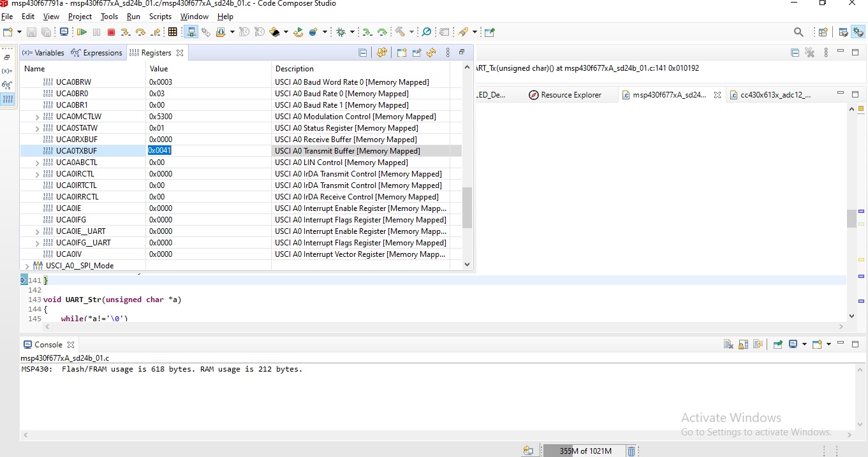Click the Save All icon
The height and width of the screenshot is (457, 868).
click(x=46, y=31)
